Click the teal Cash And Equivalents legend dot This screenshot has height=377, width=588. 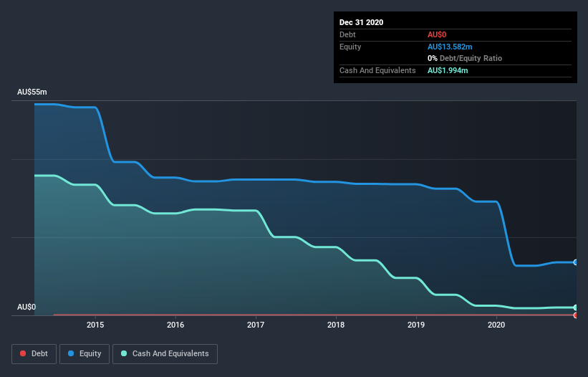124,353
